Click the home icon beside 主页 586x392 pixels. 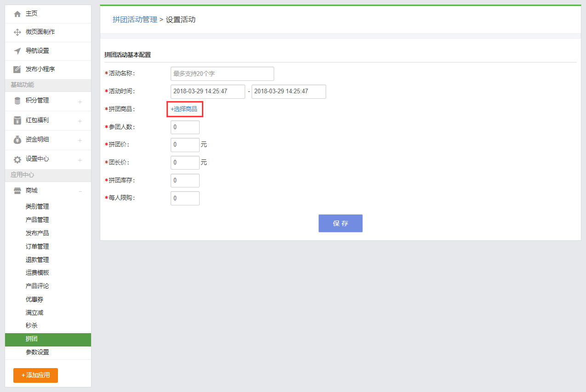pyautogui.click(x=17, y=14)
